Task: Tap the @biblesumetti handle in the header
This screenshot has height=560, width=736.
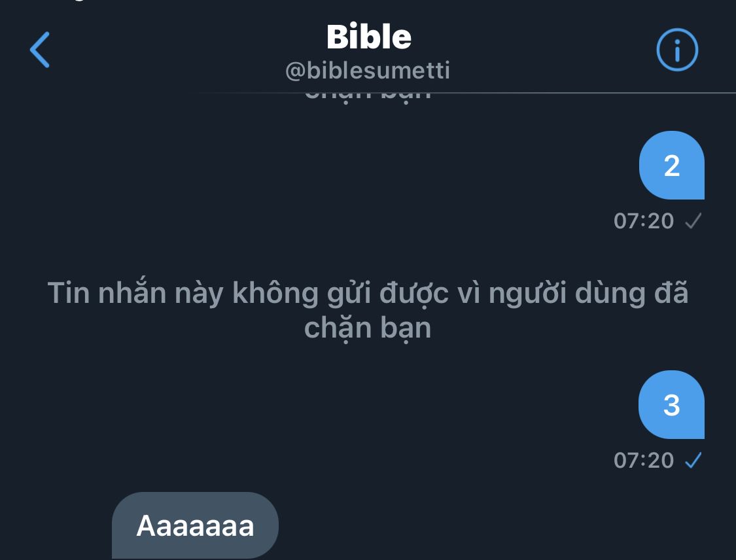Action: (x=368, y=71)
